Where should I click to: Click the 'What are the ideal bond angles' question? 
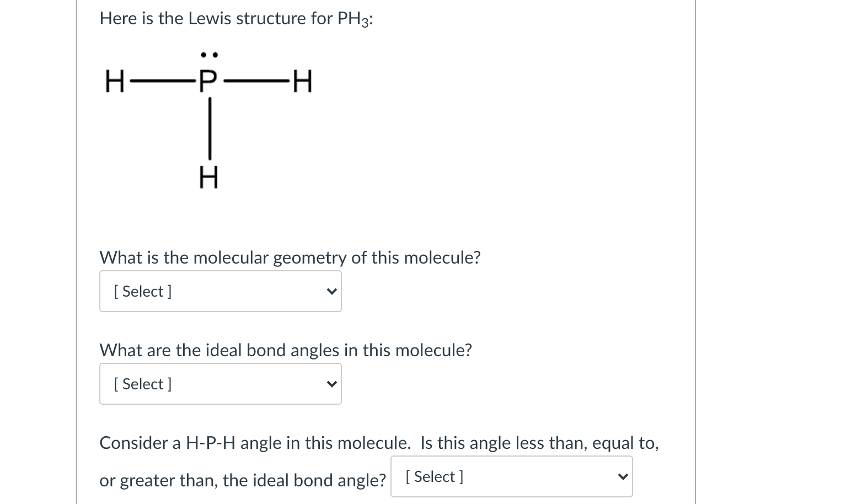coord(285,350)
